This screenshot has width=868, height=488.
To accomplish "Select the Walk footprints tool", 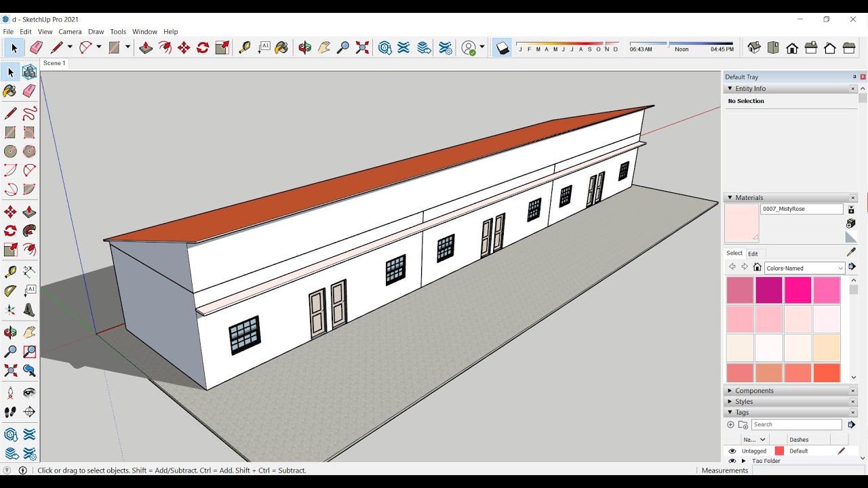I will coord(10,411).
